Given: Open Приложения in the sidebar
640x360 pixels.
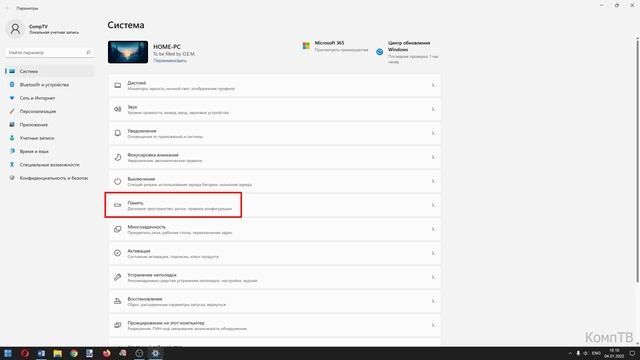Looking at the screenshot, I should pos(49,125).
